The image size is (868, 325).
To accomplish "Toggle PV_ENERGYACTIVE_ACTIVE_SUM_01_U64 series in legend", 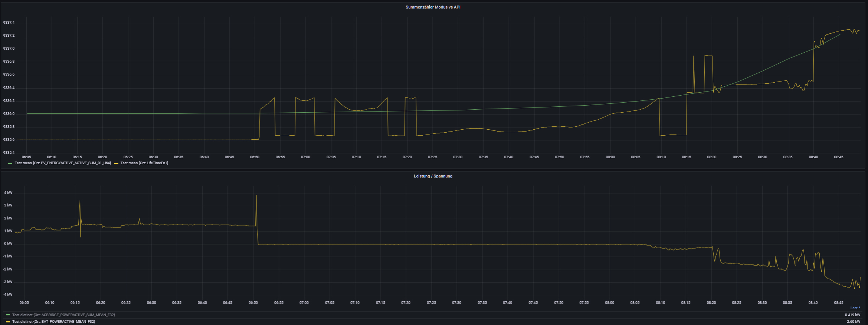I will (x=63, y=163).
